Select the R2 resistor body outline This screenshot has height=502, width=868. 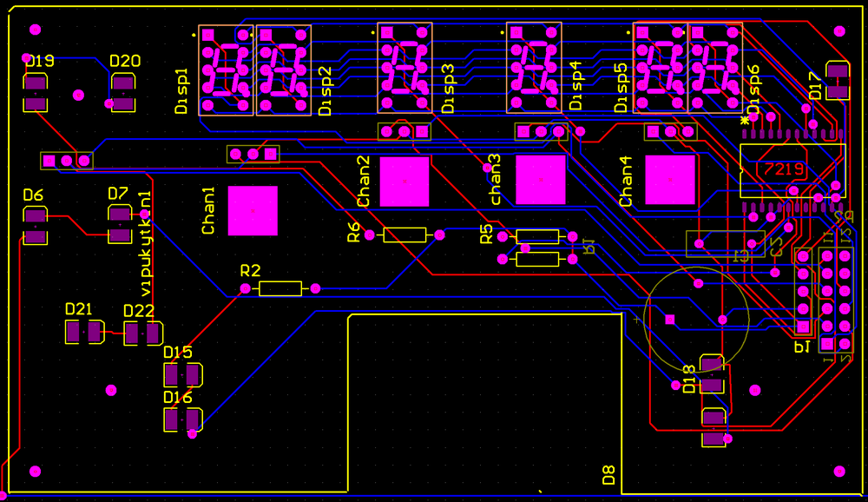pyautogui.click(x=280, y=288)
